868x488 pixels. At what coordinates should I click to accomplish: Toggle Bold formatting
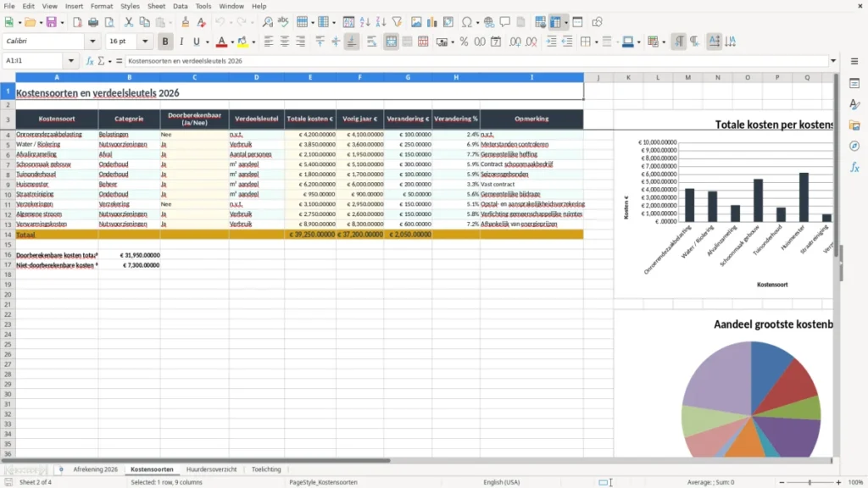tap(165, 42)
